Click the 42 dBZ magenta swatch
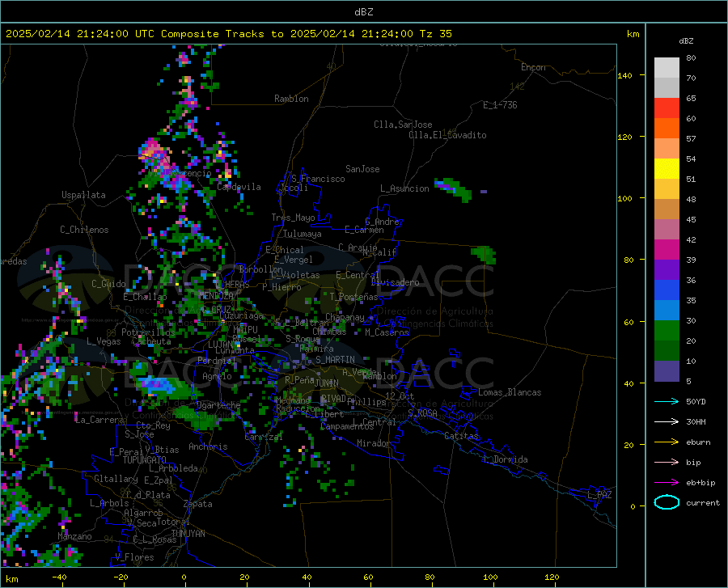The width and height of the screenshot is (728, 588). point(667,250)
